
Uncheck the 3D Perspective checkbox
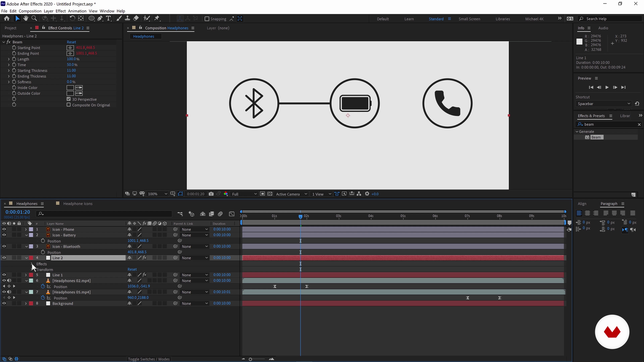coord(69,99)
